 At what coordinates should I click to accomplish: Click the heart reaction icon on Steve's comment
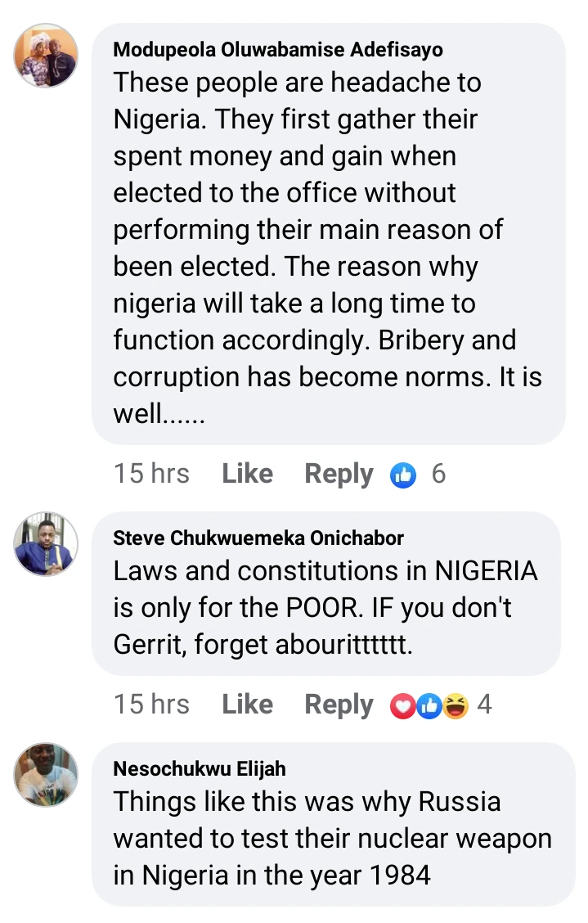pos(403,705)
